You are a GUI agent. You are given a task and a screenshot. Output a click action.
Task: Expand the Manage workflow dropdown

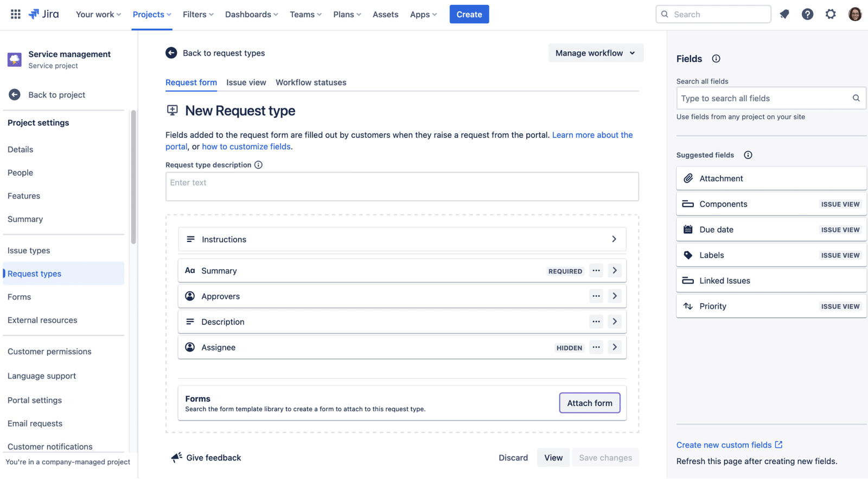click(595, 53)
